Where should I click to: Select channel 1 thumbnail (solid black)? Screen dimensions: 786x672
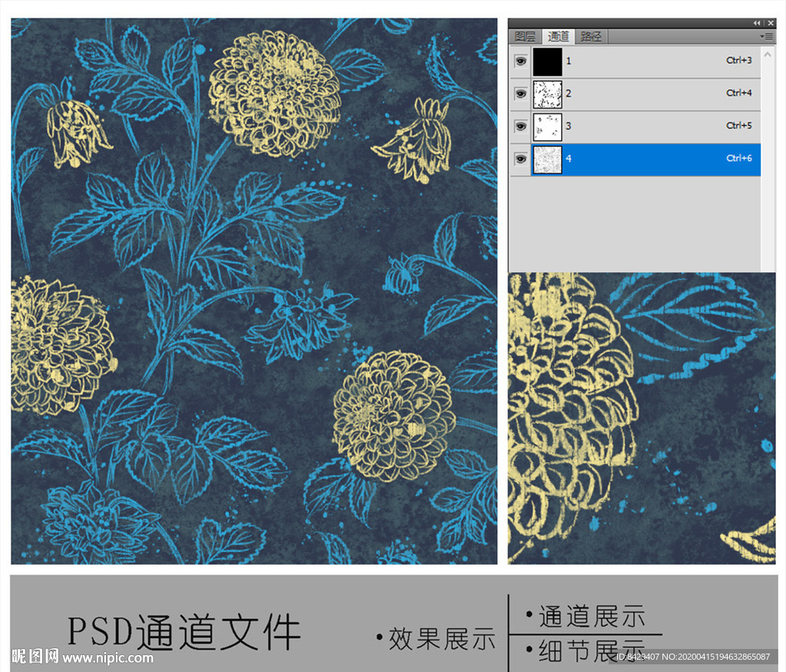(x=547, y=61)
